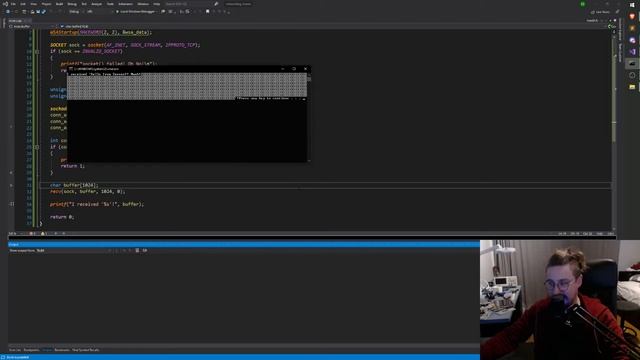Image resolution: width=640 pixels, height=360 pixels.
Task: Toggle word wrap in Output panel
Action: pos(145,251)
